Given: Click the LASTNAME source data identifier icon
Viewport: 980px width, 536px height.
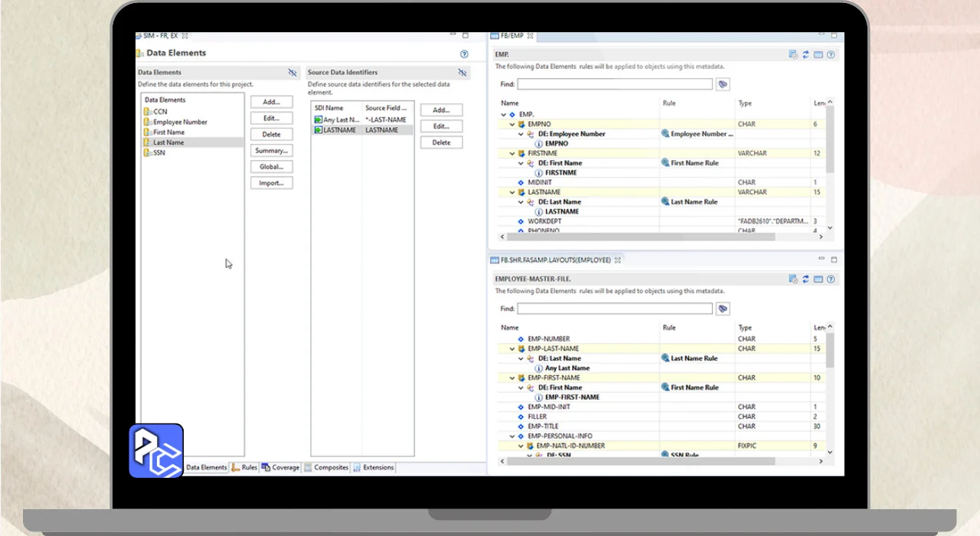Looking at the screenshot, I should (x=318, y=130).
